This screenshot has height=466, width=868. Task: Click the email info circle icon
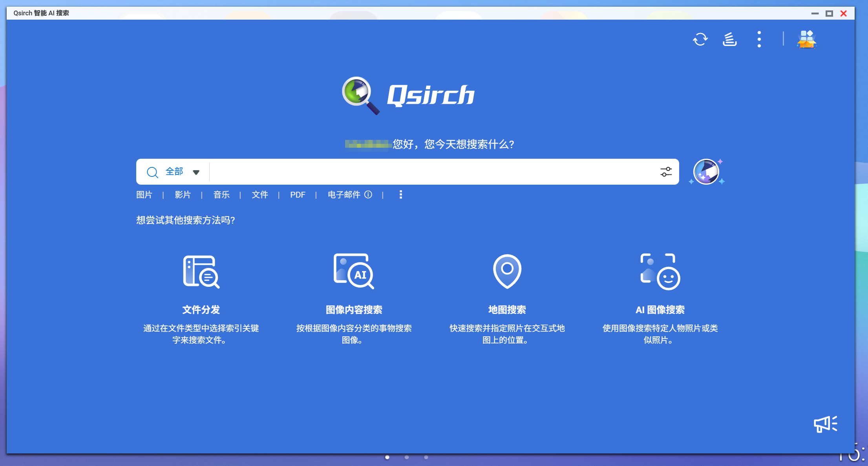(368, 194)
